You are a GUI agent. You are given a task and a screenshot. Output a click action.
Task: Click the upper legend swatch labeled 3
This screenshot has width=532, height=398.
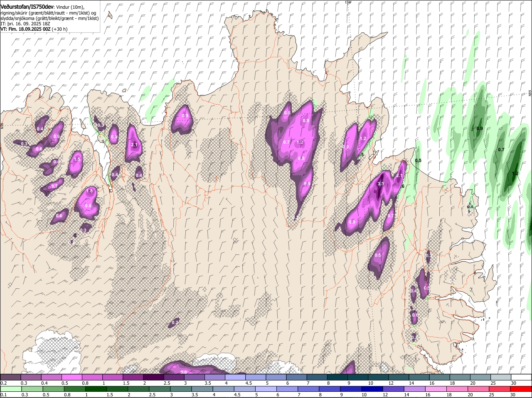point(195,377)
